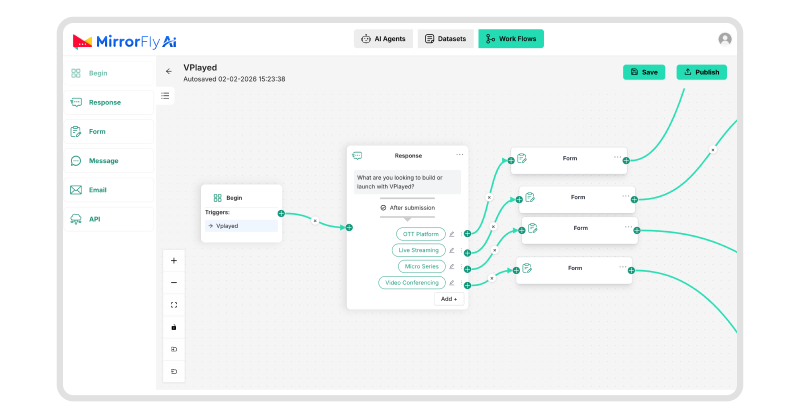The height and width of the screenshot is (418, 800).
Task: Switch to the Datasets tab
Action: (x=445, y=39)
